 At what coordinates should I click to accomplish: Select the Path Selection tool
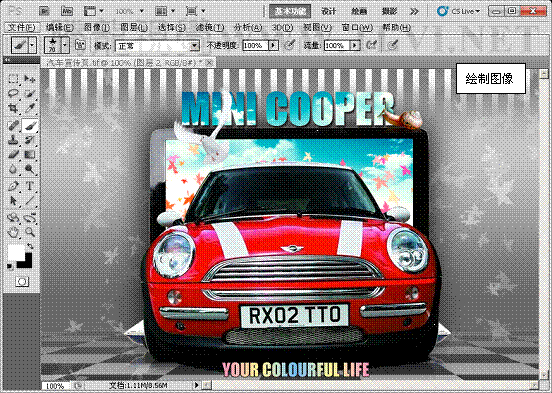(x=13, y=201)
